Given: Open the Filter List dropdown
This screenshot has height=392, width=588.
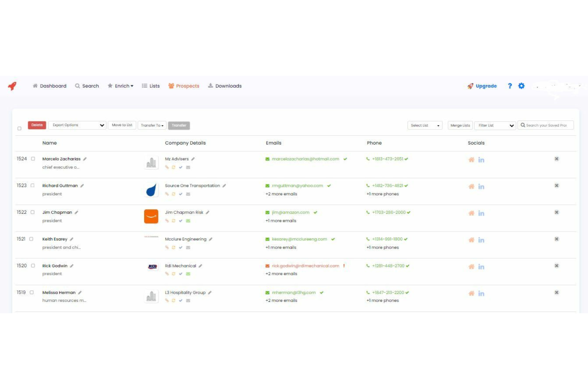Looking at the screenshot, I should coord(495,125).
